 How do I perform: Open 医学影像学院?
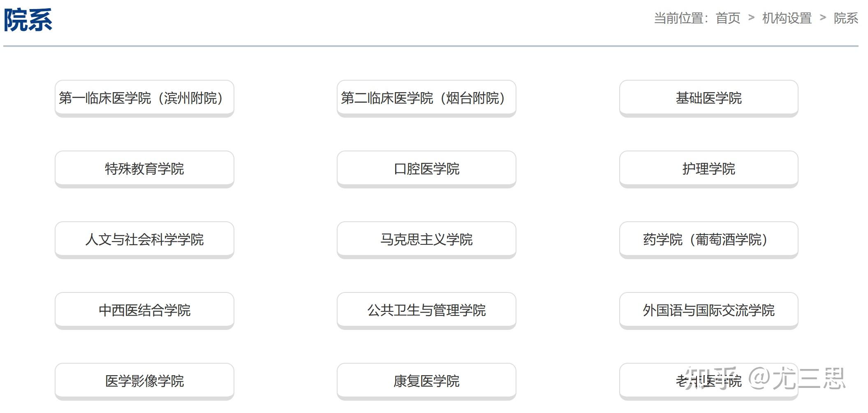coord(144,381)
